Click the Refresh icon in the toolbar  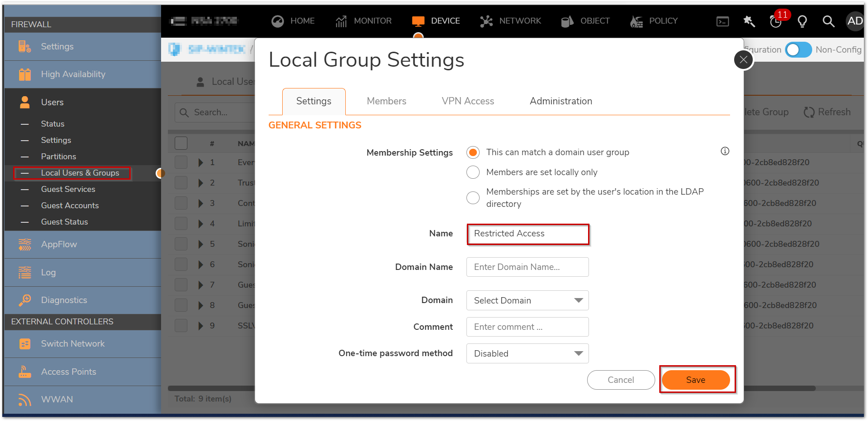[809, 112]
